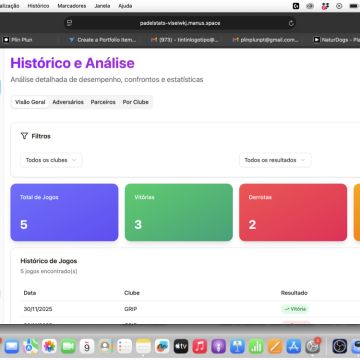Switch to the Visão Geral tab
360x360 pixels.
[x=30, y=102]
